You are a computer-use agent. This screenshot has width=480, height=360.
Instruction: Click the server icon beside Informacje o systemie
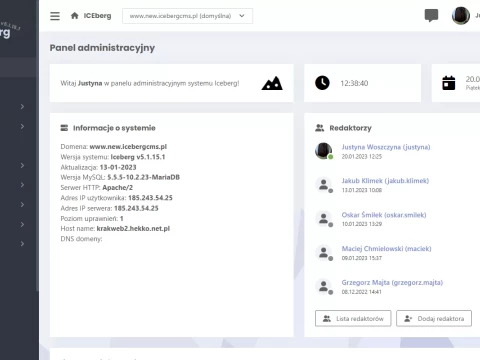(64, 128)
